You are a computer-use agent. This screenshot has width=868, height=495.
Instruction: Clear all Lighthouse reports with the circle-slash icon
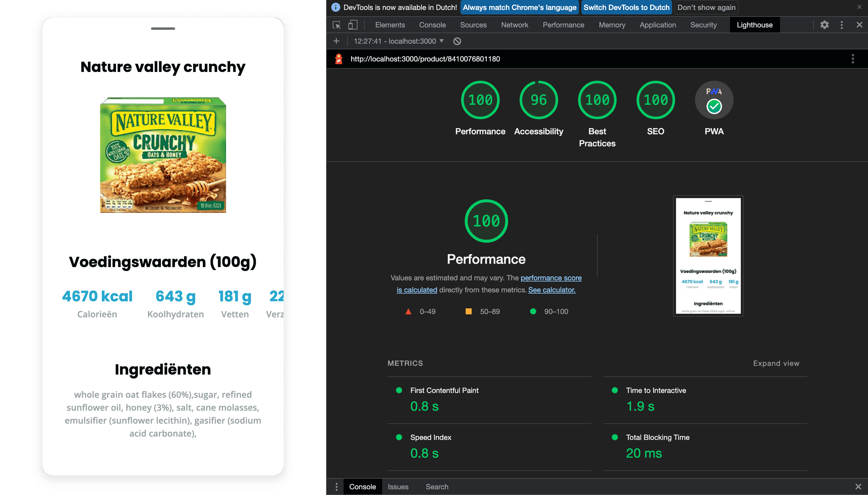point(457,41)
